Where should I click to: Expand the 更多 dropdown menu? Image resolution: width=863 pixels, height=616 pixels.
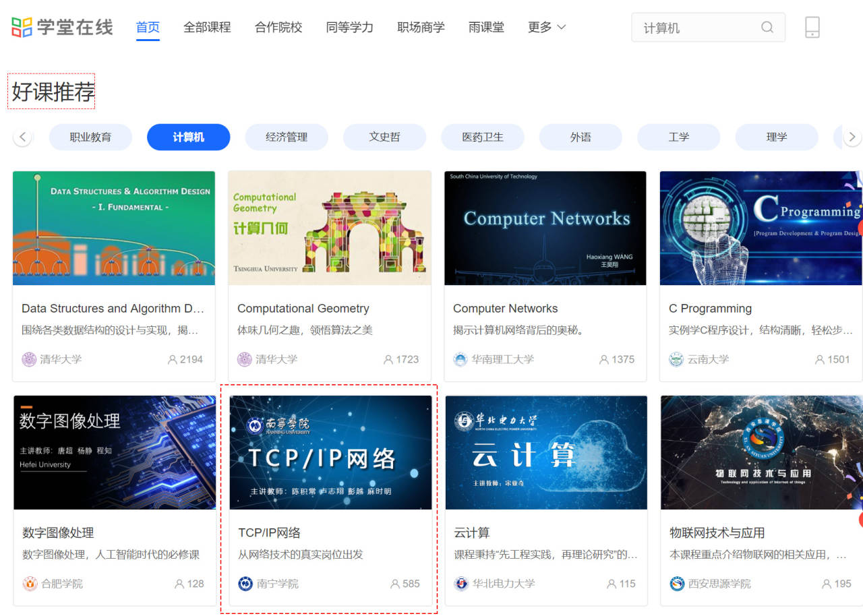click(547, 28)
